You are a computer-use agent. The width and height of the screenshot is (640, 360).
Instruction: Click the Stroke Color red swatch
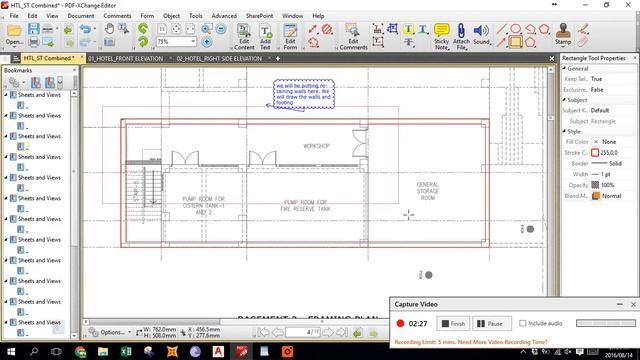pyautogui.click(x=595, y=153)
